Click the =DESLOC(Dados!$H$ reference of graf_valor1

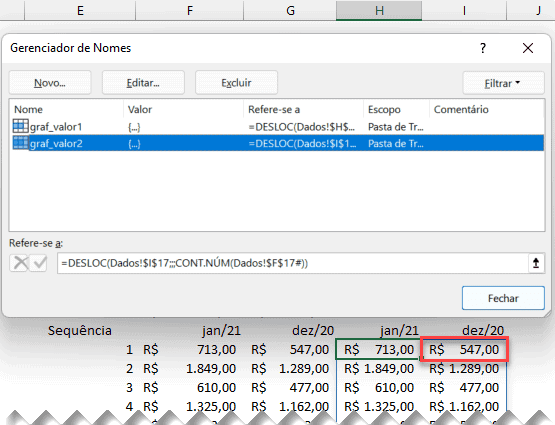[302, 127]
